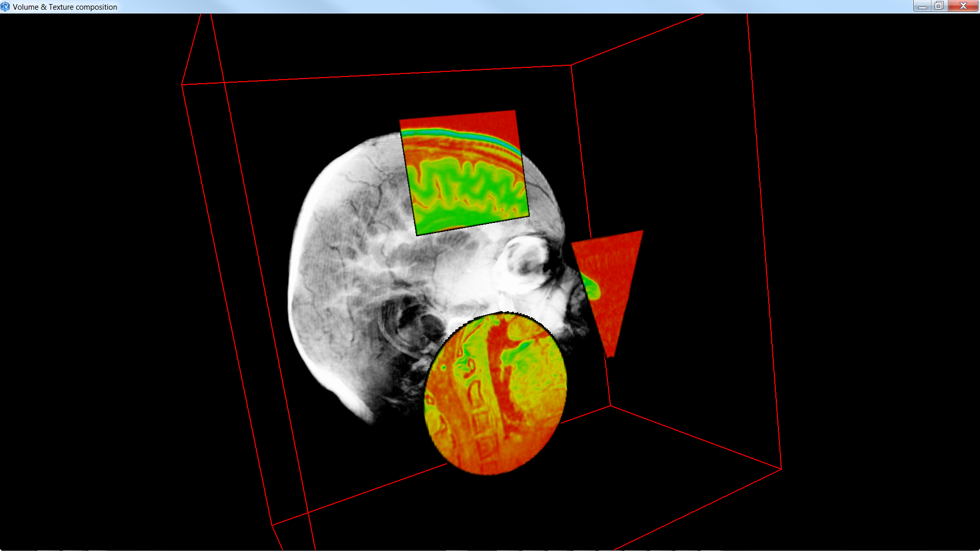Click the white ear region of the head volume
Viewport: 980px width, 551px height.
(408, 327)
